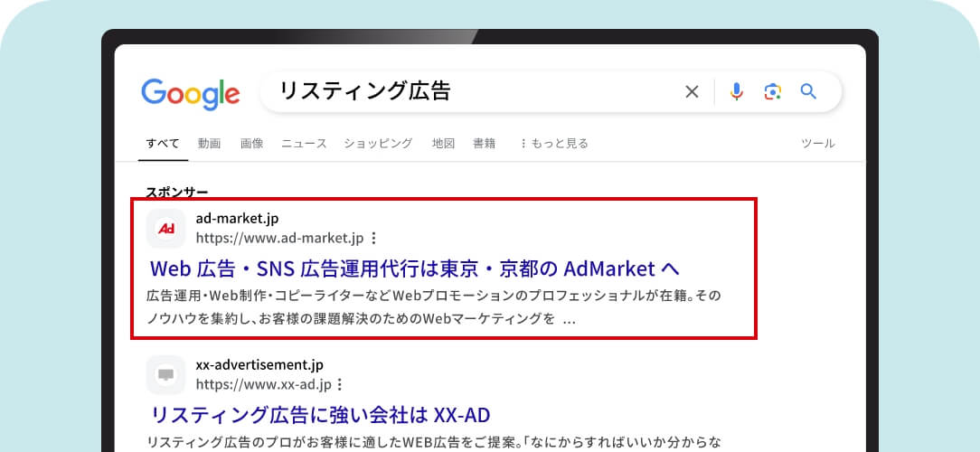Start voice search with the microphone icon

pos(737,92)
